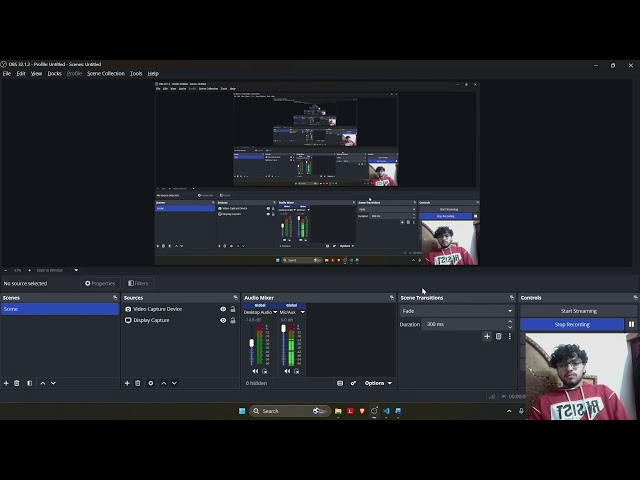Open the Scene Collection menu
The image size is (640, 480).
click(106, 73)
